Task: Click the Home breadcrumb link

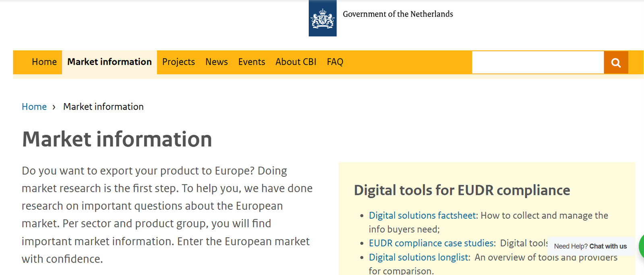Action: point(34,107)
